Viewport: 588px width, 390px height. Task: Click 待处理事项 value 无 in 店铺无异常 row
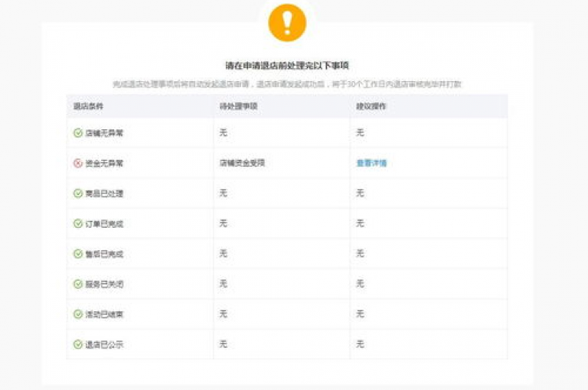(x=224, y=132)
